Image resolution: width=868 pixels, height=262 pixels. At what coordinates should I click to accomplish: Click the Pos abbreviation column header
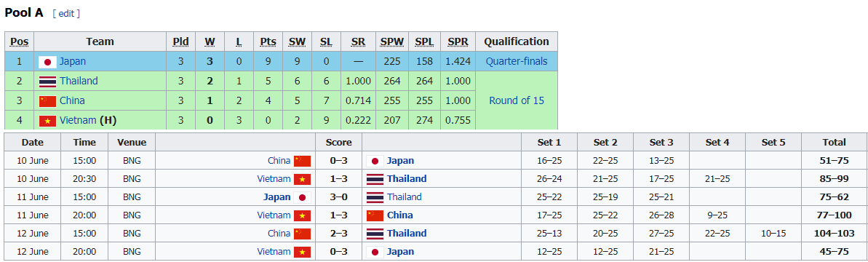(20, 41)
